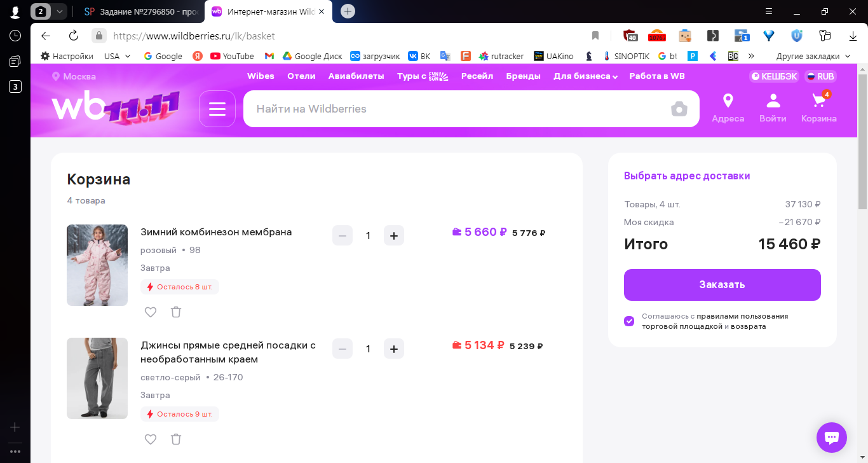Open the sidebar tab counter showing 3
The height and width of the screenshot is (463, 868).
point(15,86)
